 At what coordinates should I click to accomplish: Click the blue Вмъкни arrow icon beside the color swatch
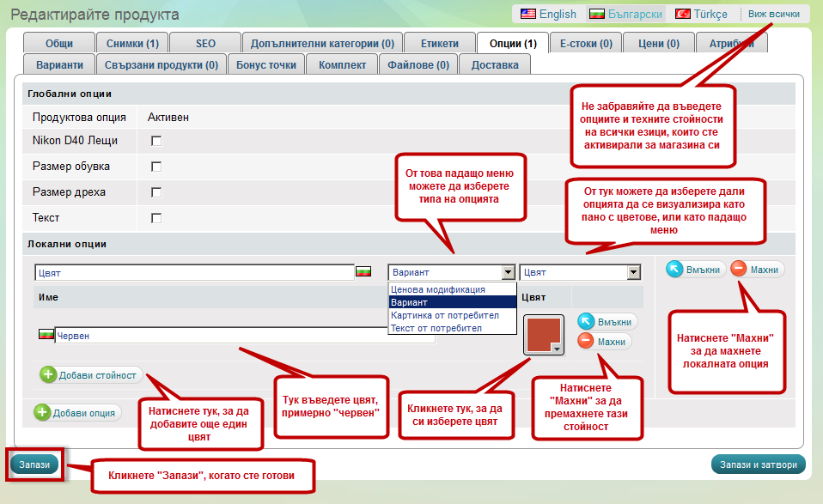click(586, 322)
